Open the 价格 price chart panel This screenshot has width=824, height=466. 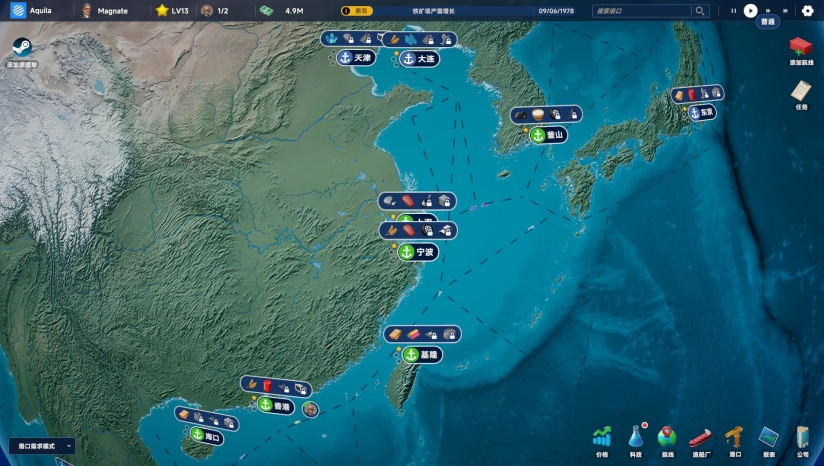[602, 437]
